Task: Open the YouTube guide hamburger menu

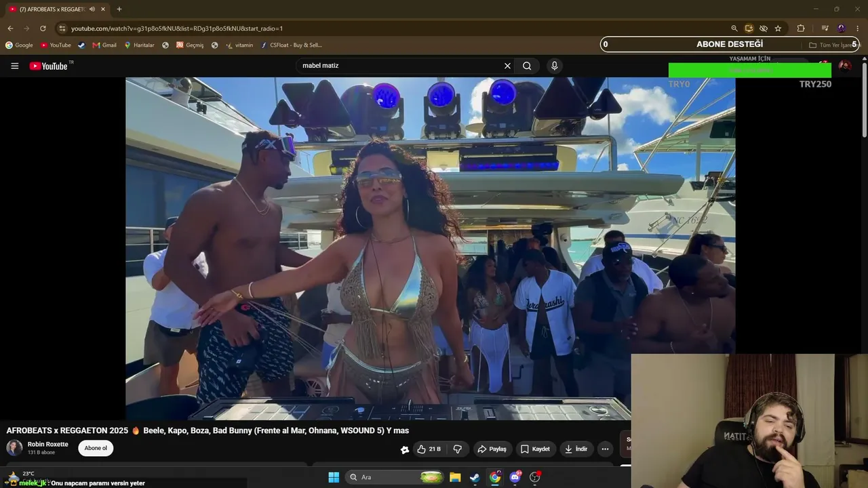Action: pyautogui.click(x=14, y=66)
